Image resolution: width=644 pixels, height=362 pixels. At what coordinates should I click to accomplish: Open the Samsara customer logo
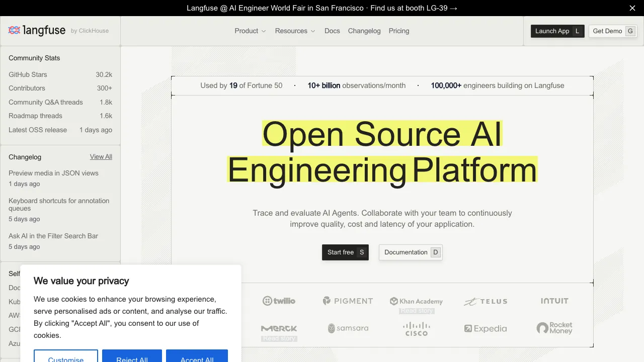tap(348, 328)
